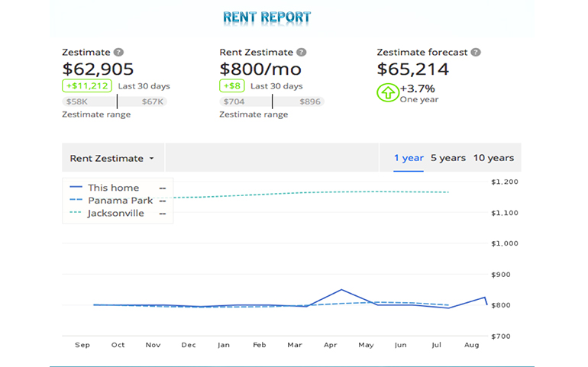Click the April peak on This home line

click(x=341, y=290)
